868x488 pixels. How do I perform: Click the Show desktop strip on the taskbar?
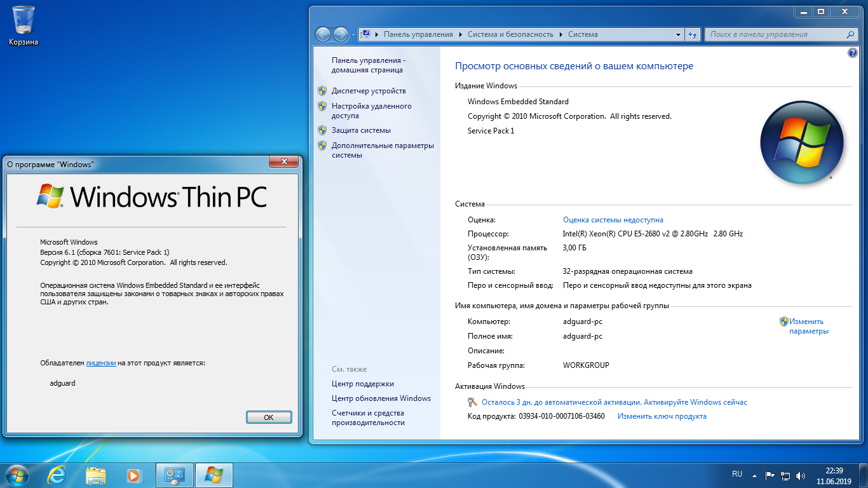point(864,475)
